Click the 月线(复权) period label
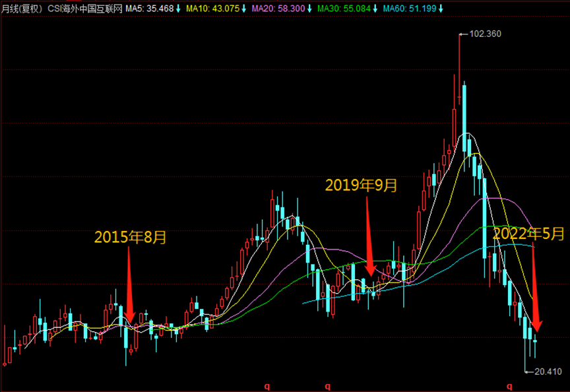 pos(22,9)
